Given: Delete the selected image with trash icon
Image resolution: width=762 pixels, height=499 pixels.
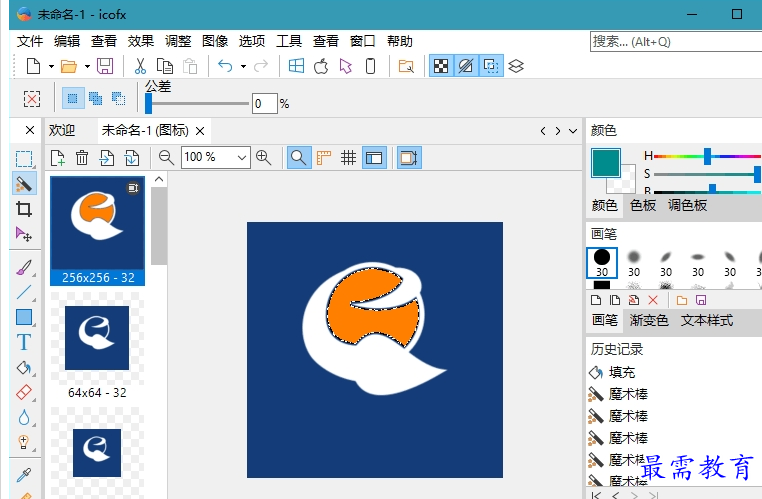Looking at the screenshot, I should (82, 158).
